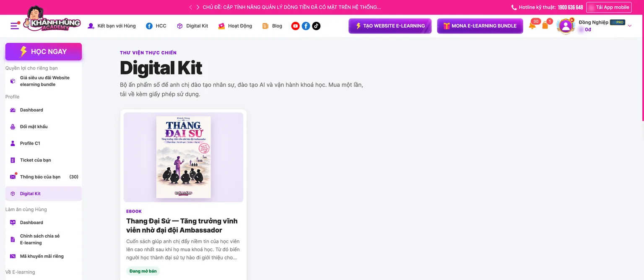644x280 pixels.
Task: Go to Đổi mật khẩu page
Action: [44, 127]
